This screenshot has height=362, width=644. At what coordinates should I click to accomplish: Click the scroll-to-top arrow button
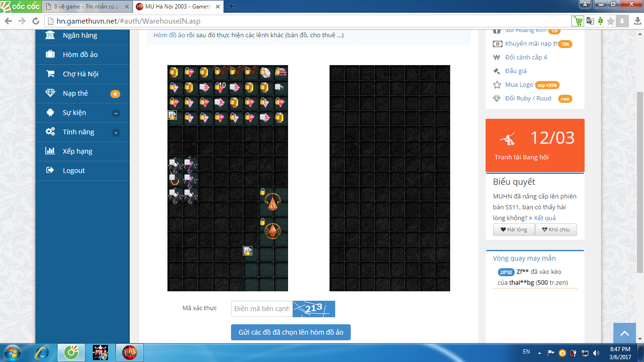(x=625, y=333)
